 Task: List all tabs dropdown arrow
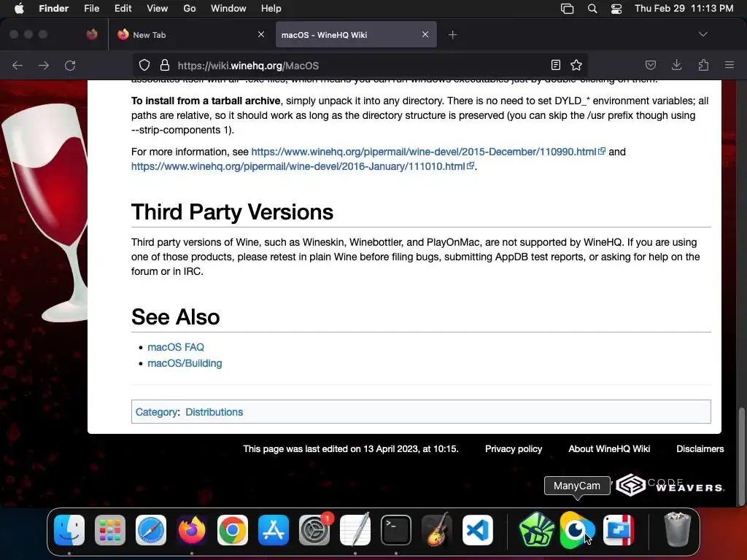coord(703,34)
